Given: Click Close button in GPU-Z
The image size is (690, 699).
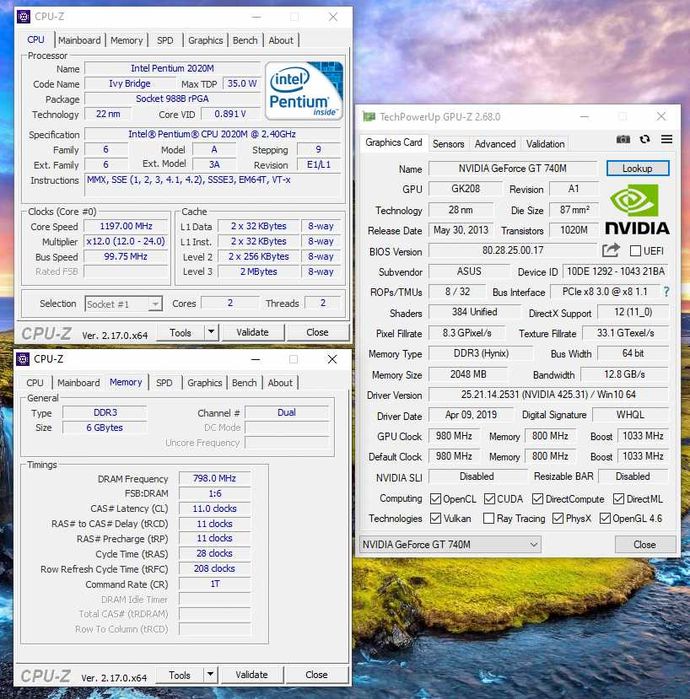Looking at the screenshot, I should [645, 544].
